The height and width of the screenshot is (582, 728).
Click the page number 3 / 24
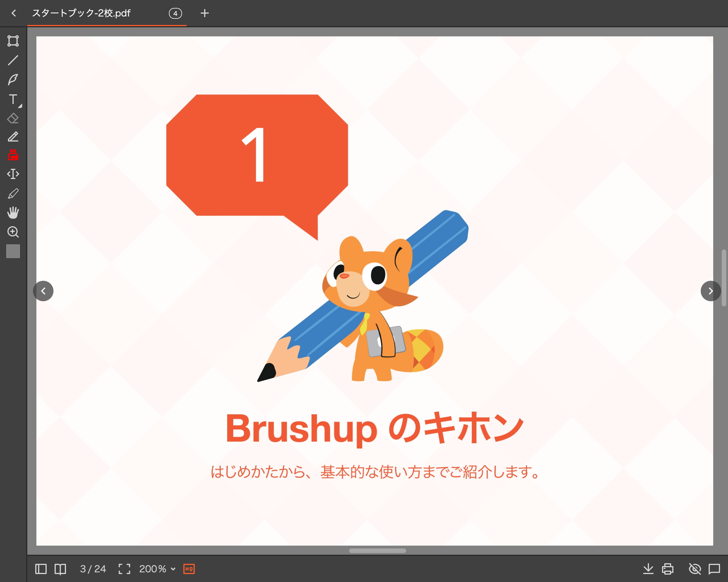pyautogui.click(x=93, y=569)
